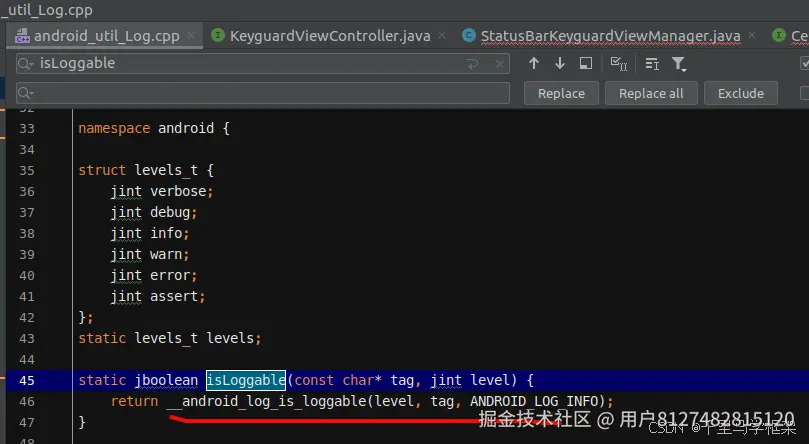Jump to next occurrence with down arrow
The width and height of the screenshot is (809, 444).
click(x=560, y=63)
